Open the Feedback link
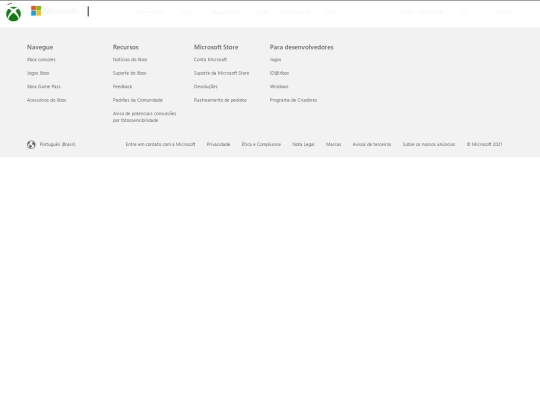 pos(122,86)
